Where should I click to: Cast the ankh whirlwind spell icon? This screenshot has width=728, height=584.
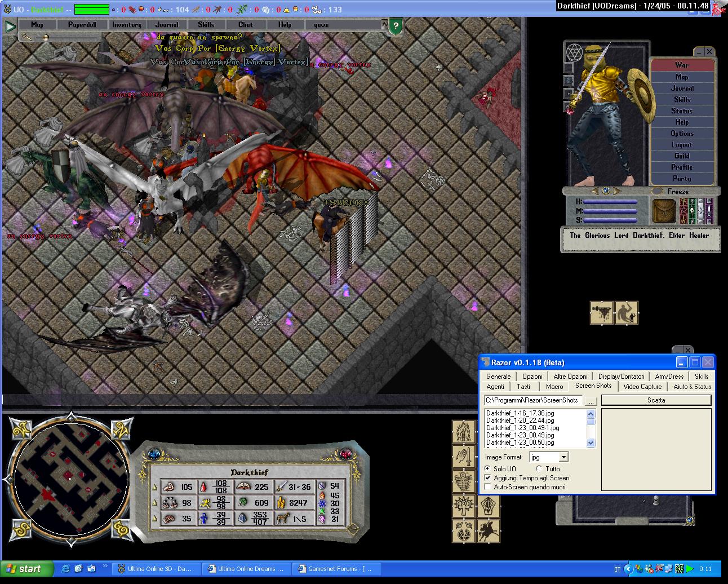[464, 481]
